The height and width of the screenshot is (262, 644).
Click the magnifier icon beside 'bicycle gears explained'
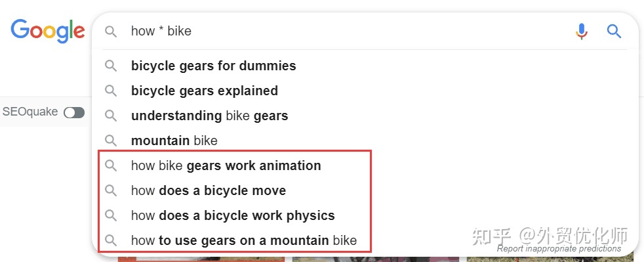tap(111, 91)
